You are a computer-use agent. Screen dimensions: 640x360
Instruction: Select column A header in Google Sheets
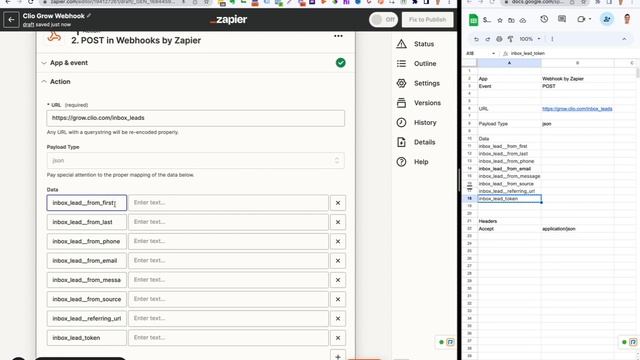point(509,63)
